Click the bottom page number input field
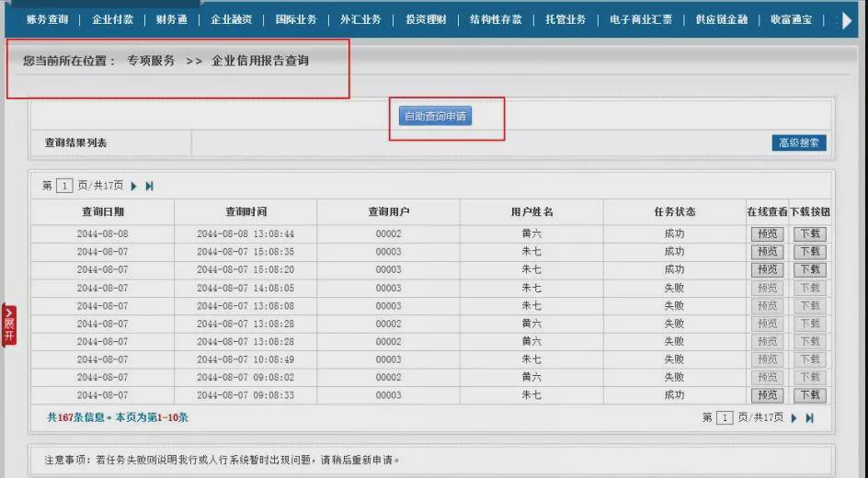868x478 pixels. 724,417
